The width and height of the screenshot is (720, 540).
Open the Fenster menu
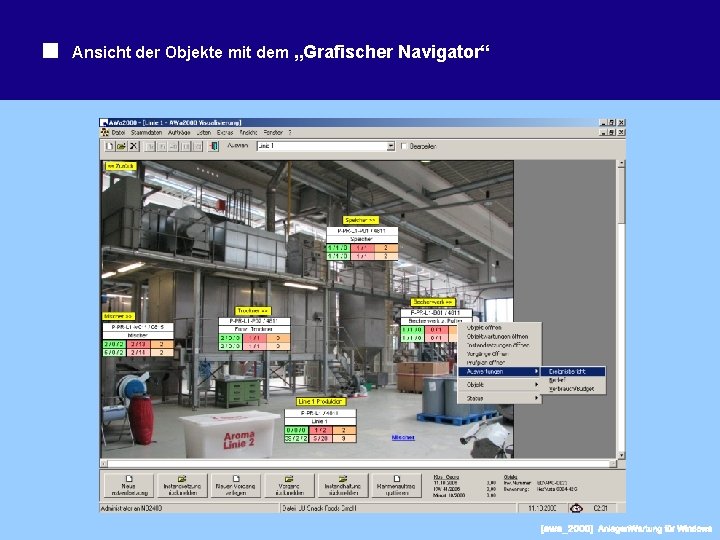point(273,132)
